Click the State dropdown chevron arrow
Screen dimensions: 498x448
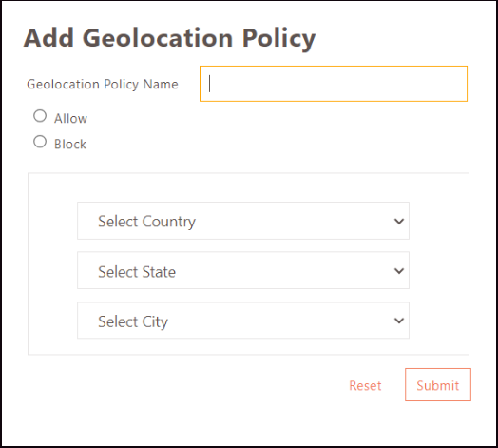(x=399, y=271)
